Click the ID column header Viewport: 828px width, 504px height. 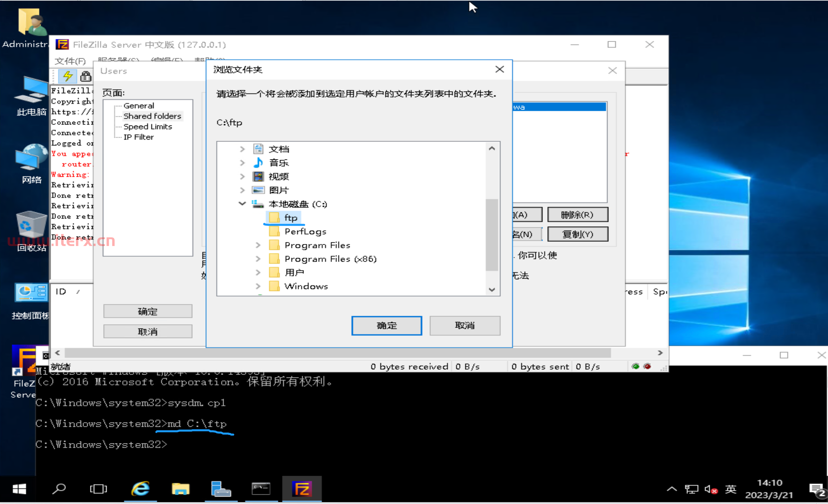click(61, 292)
